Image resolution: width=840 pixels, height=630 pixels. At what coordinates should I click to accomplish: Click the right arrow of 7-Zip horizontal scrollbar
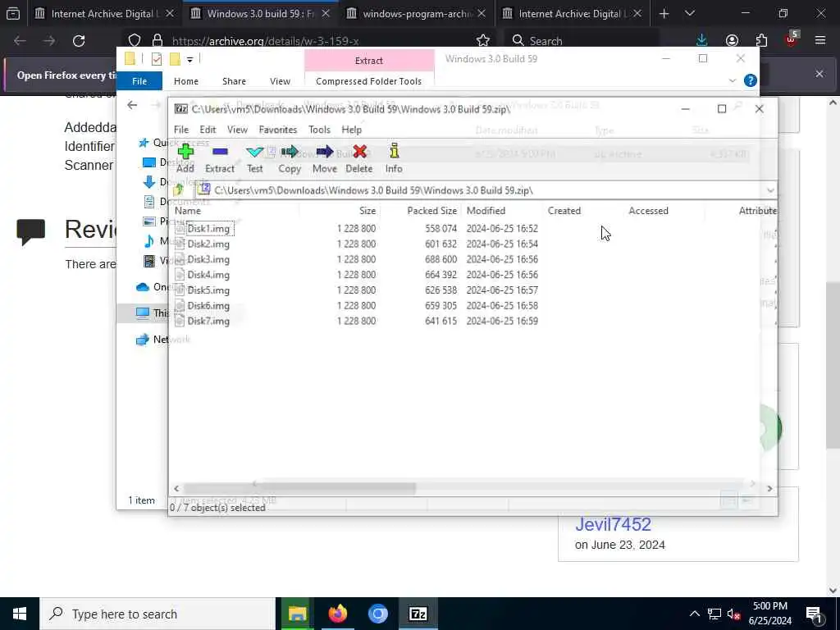click(769, 489)
